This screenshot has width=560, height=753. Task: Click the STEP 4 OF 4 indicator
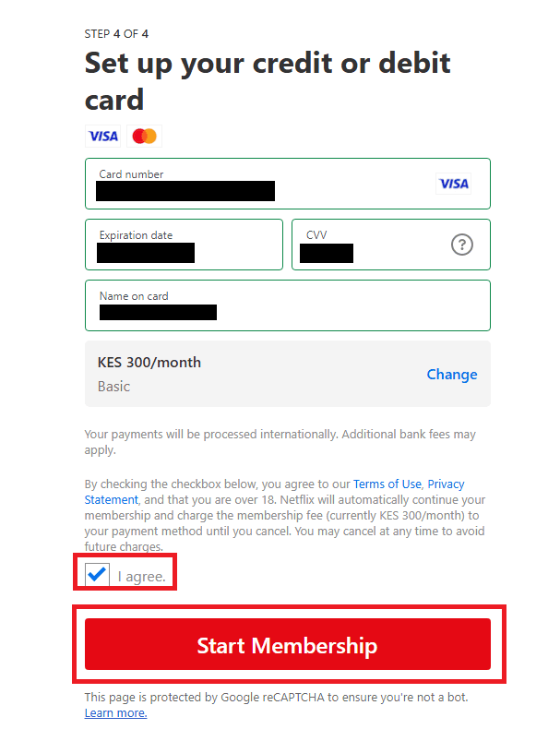(x=116, y=34)
